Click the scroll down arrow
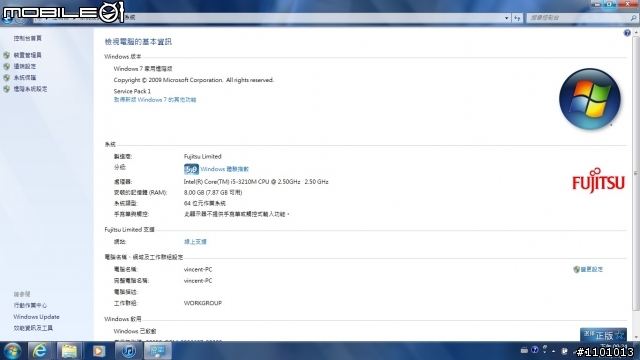 click(x=636, y=337)
